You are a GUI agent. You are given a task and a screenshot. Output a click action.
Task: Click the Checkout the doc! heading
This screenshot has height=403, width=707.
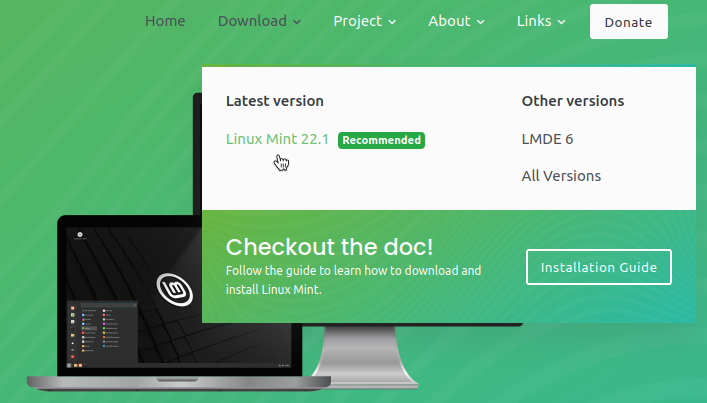tap(329, 247)
